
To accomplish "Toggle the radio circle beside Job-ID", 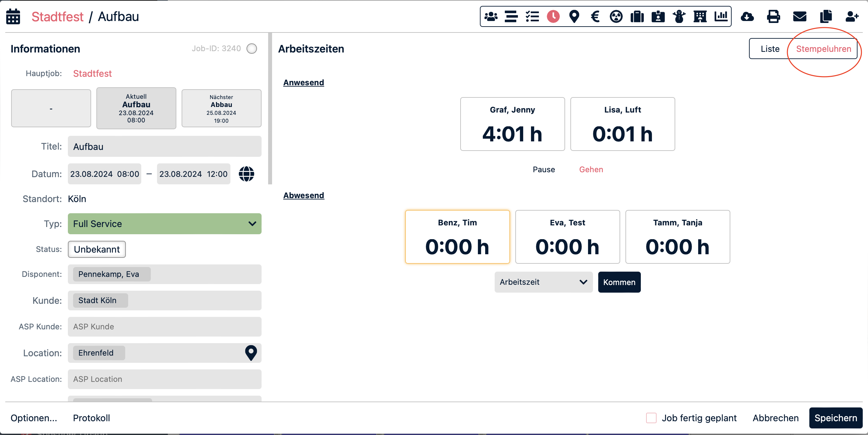I will [x=251, y=49].
